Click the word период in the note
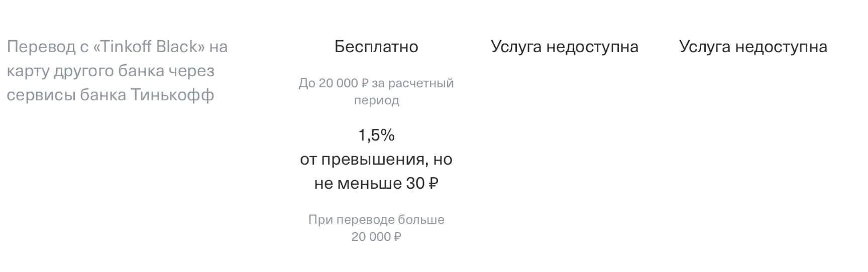 (x=376, y=100)
